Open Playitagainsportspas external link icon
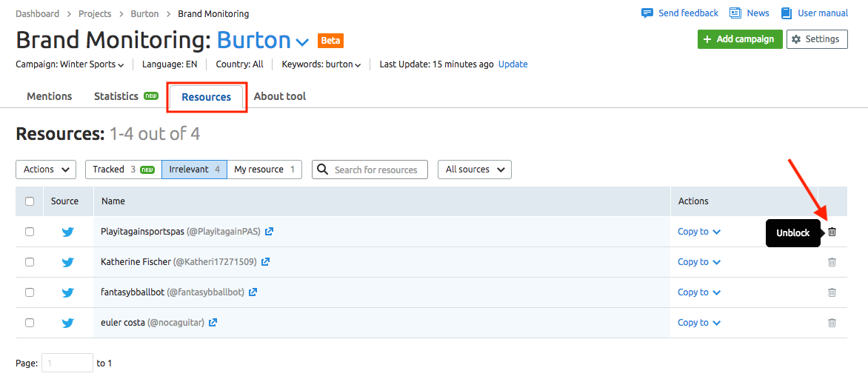The image size is (868, 379). (269, 232)
